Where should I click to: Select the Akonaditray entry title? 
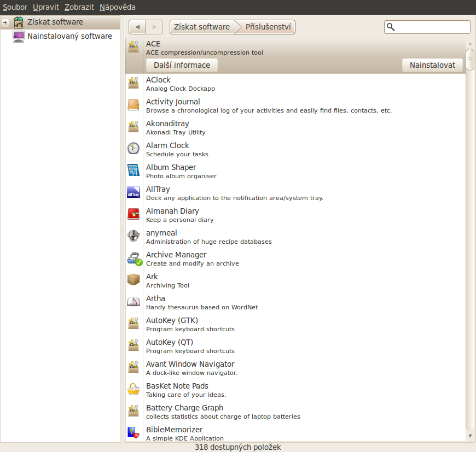point(167,124)
